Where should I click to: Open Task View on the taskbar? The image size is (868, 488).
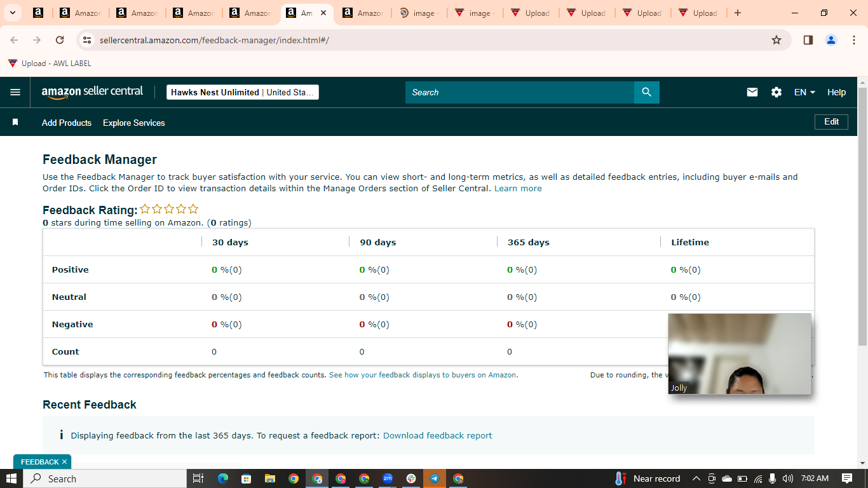point(198,478)
